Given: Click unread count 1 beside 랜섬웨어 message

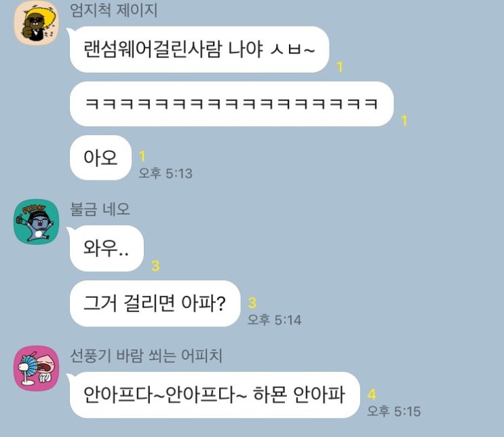Looking at the screenshot, I should point(339,67).
